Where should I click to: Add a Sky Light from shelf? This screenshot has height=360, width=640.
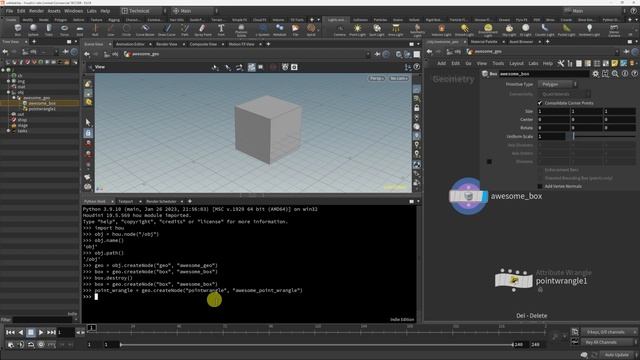point(509,30)
